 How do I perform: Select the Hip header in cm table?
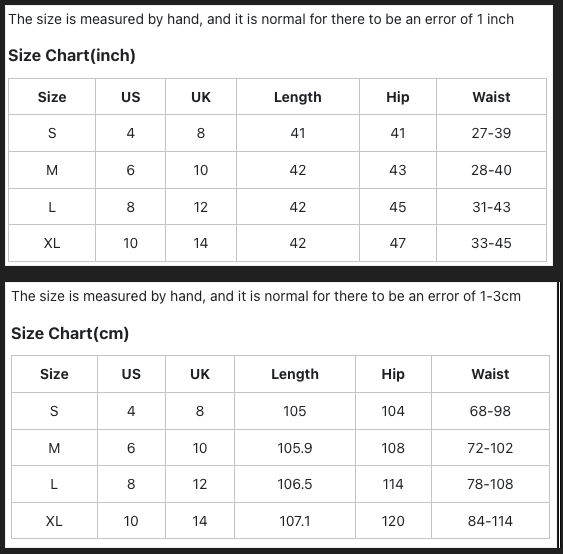tap(393, 374)
